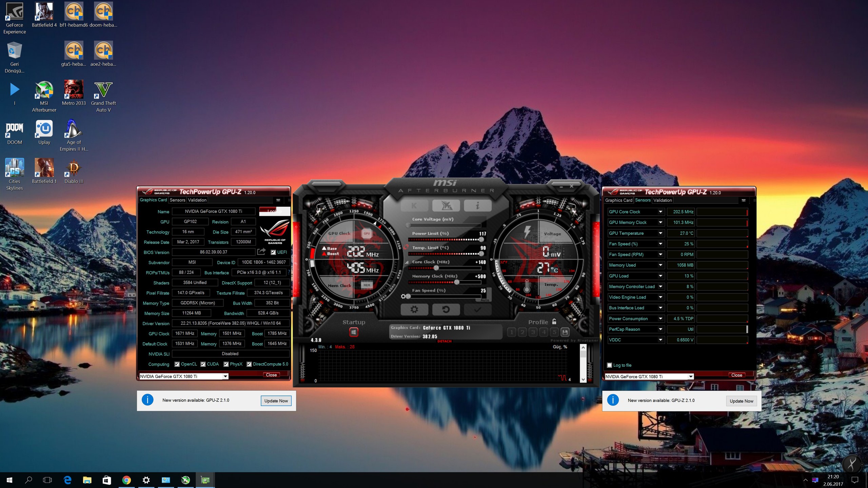This screenshot has height=488, width=868.
Task: Toggle Auto fan speed button
Action: point(485,300)
